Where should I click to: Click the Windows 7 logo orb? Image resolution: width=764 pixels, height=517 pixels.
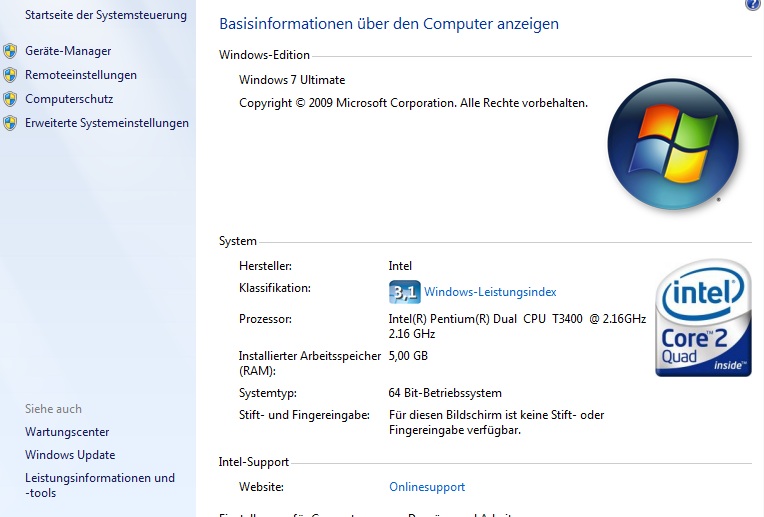(672, 144)
